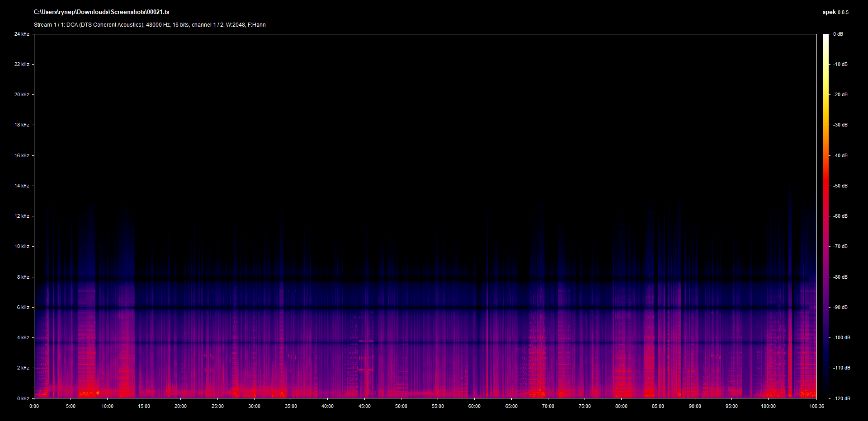Click the spek 0.8.5 version label
Image resolution: width=868 pixels, height=421 pixels.
pyautogui.click(x=835, y=12)
